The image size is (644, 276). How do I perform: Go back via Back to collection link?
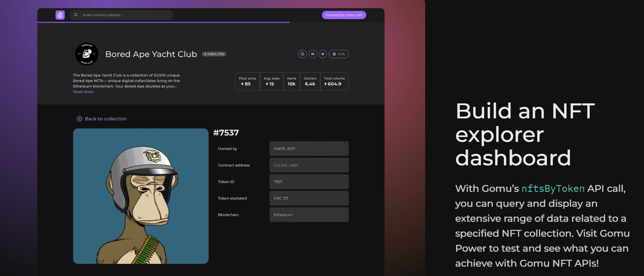[x=106, y=119]
